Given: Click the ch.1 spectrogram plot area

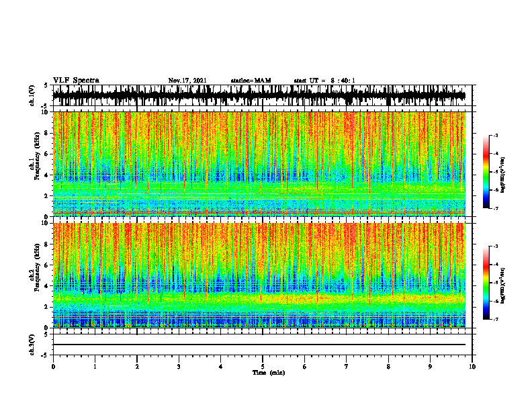Looking at the screenshot, I should 259,164.
